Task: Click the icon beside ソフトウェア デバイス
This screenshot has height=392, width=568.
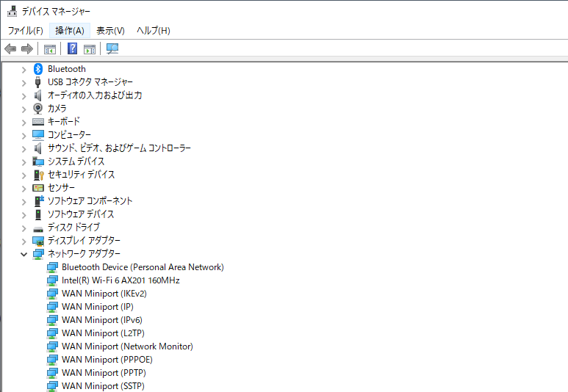Action: tap(38, 214)
